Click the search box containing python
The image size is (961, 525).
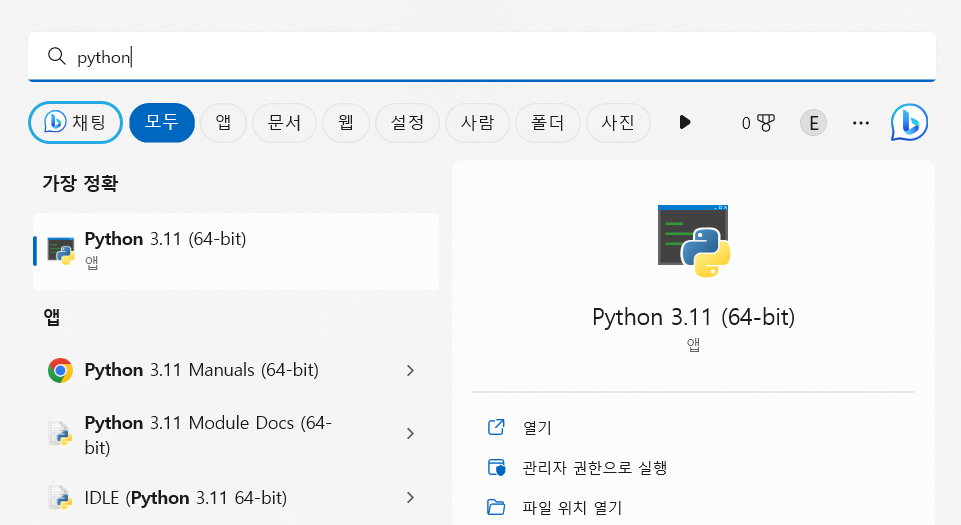point(482,56)
